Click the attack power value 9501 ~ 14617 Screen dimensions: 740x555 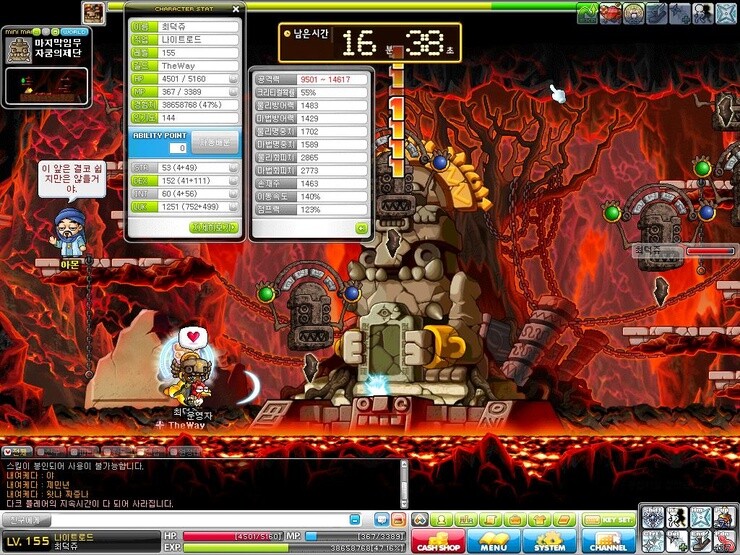click(x=326, y=80)
